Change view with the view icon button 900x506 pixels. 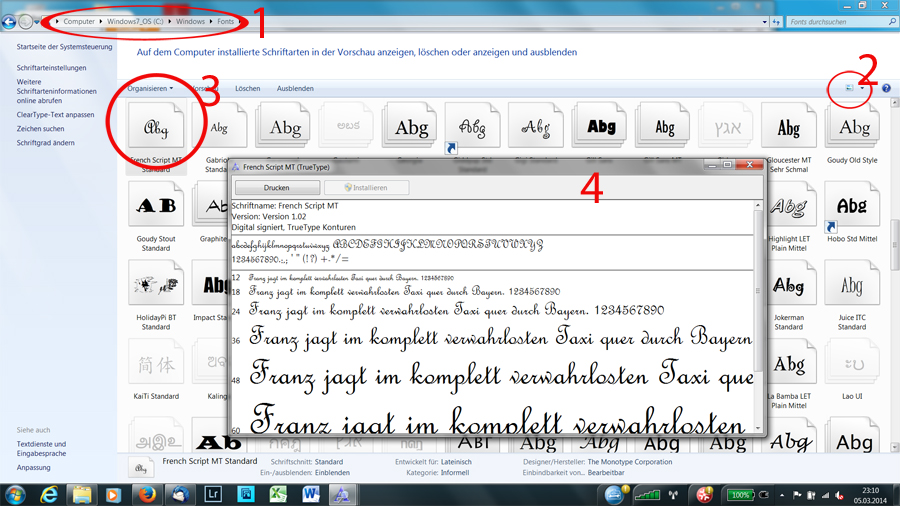(x=849, y=88)
